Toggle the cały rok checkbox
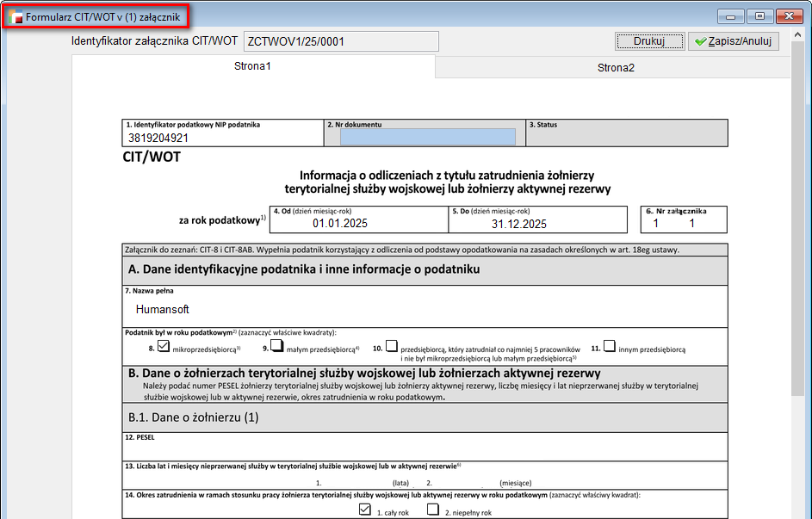The width and height of the screenshot is (812, 519). pos(364,510)
